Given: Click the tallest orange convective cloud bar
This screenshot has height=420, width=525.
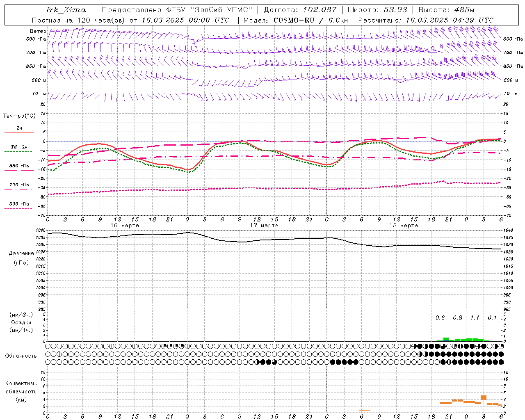Looking at the screenshot, I should coord(484,398).
